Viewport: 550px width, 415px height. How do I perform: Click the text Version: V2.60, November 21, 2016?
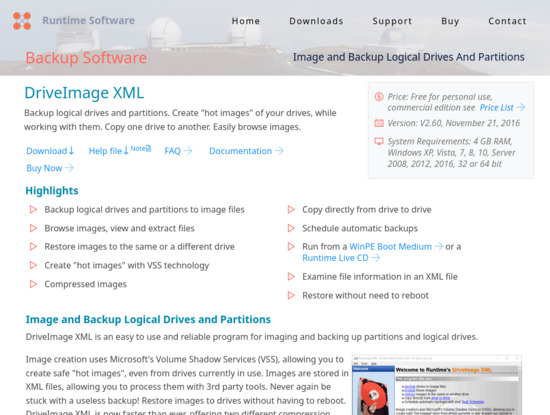tap(454, 123)
